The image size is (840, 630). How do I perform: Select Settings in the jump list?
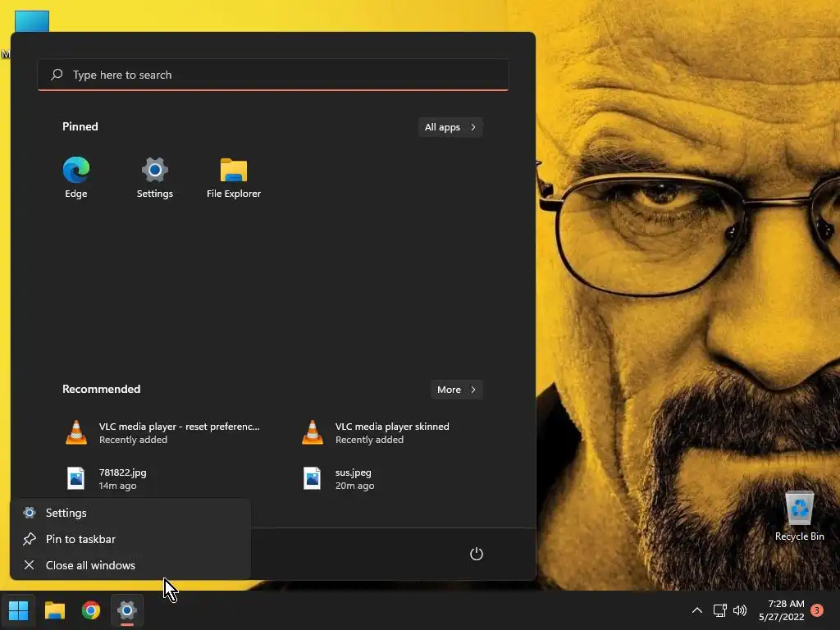130,513
